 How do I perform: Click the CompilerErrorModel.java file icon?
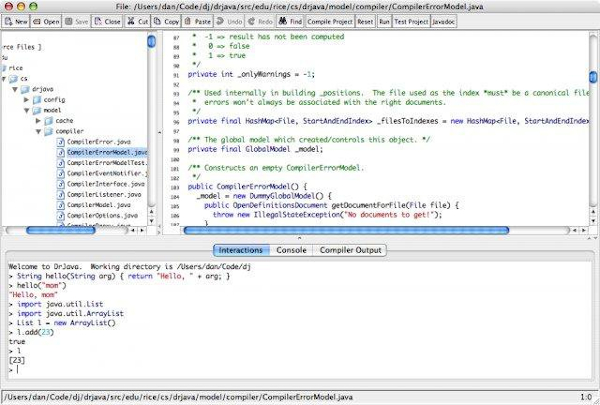pos(60,152)
